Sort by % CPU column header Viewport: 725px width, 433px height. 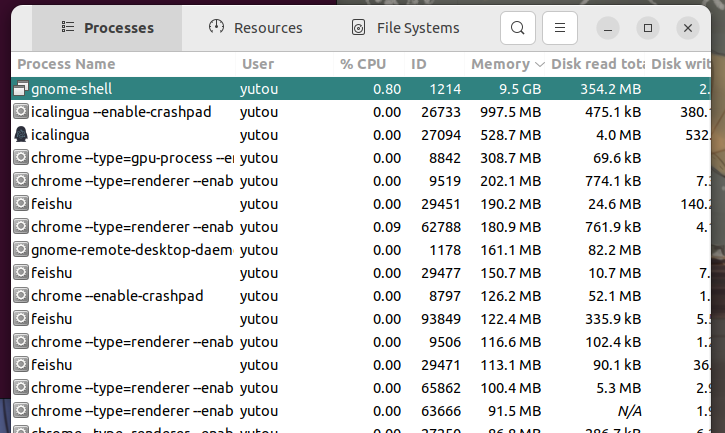(x=369, y=64)
